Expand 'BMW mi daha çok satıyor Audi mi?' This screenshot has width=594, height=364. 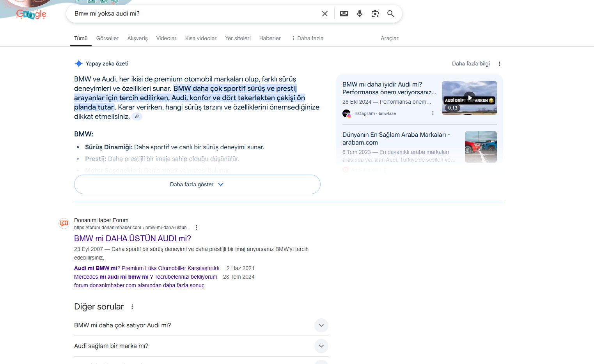click(x=201, y=325)
